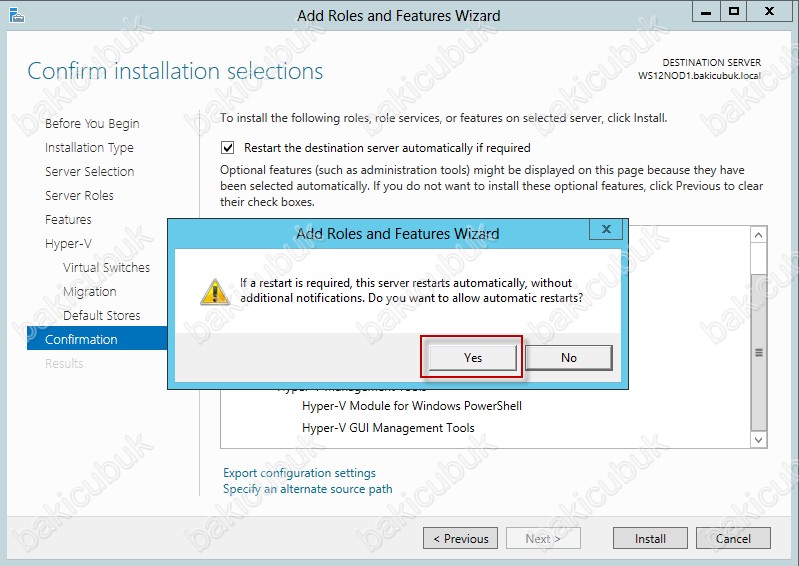
Task: Select Migration sub-step
Action: [x=90, y=291]
